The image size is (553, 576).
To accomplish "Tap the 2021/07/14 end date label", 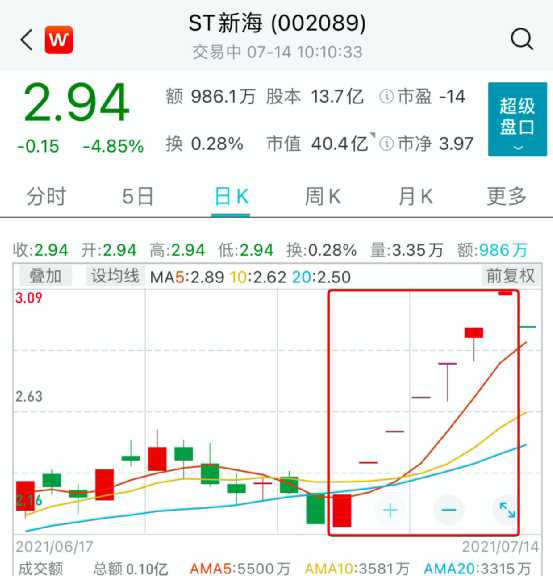I will click(500, 547).
